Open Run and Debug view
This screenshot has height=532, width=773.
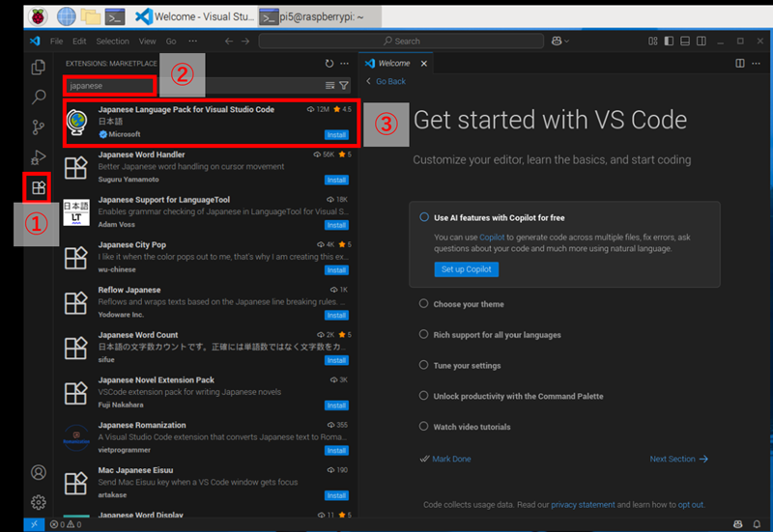pos(39,157)
